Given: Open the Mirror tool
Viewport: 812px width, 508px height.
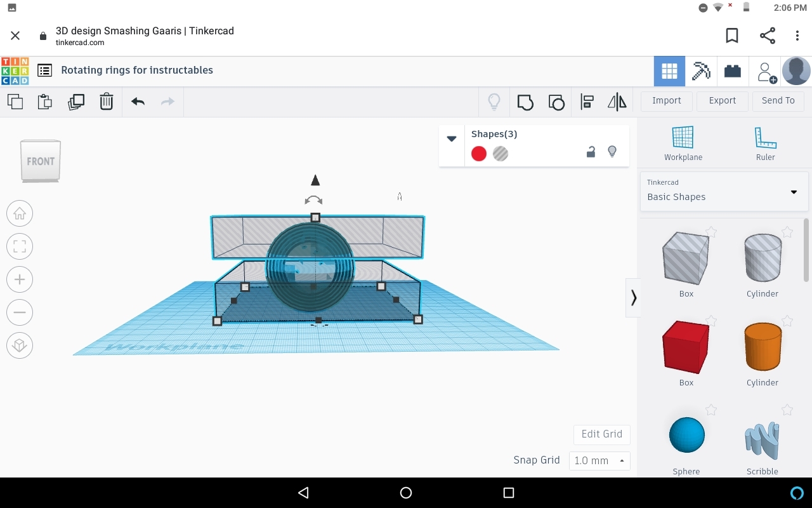Looking at the screenshot, I should [x=617, y=102].
